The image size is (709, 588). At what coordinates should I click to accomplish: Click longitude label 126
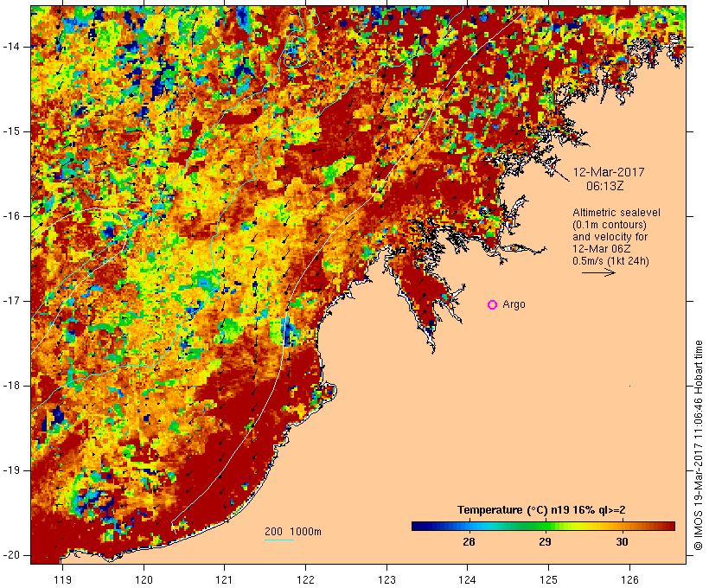tap(629, 580)
